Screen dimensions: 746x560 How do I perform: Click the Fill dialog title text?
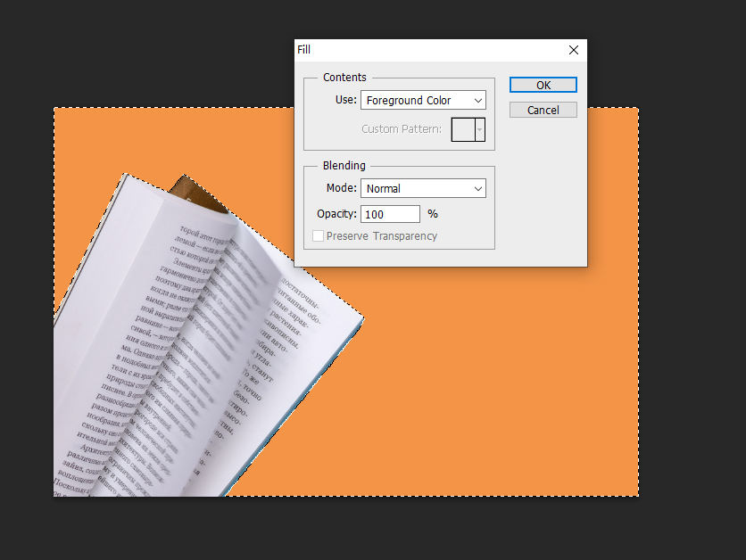pos(303,49)
